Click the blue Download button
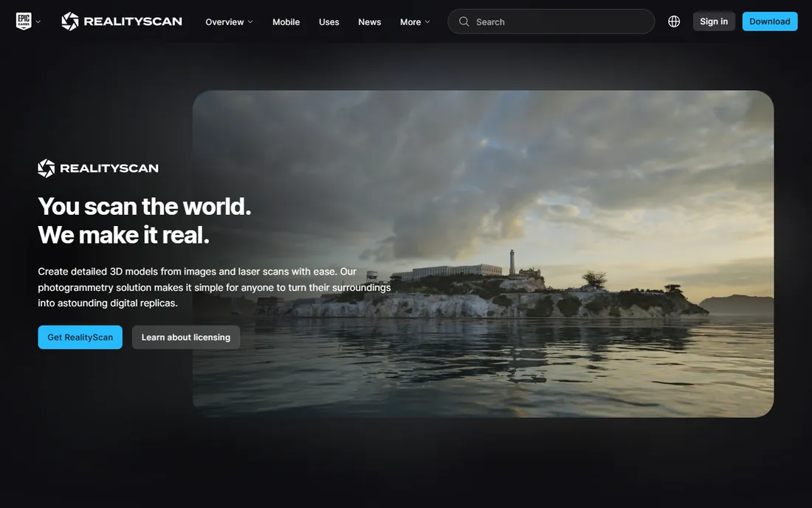This screenshot has height=508, width=812. click(x=769, y=21)
